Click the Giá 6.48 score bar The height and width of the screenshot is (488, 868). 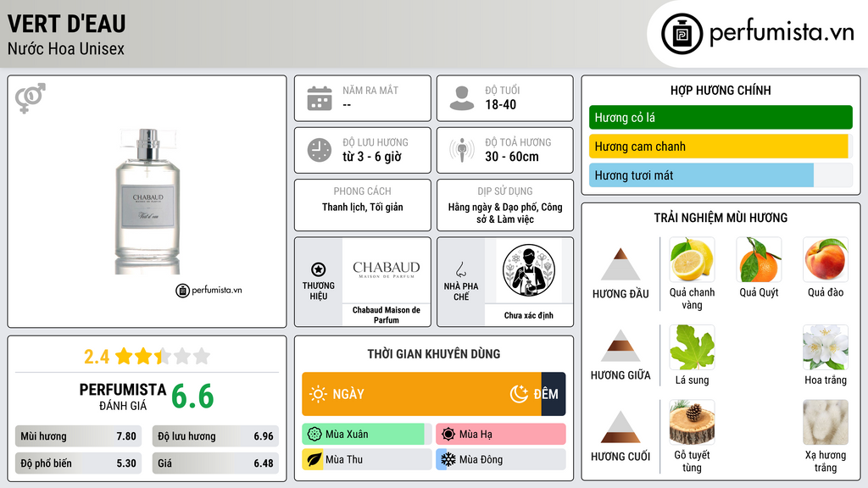[215, 463]
